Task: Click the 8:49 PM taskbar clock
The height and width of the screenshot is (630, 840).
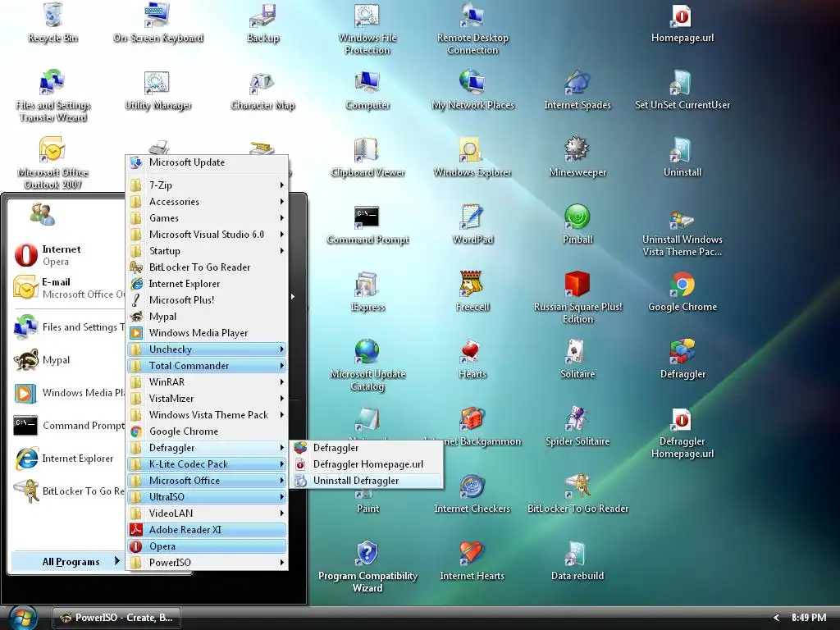Action: (808, 618)
